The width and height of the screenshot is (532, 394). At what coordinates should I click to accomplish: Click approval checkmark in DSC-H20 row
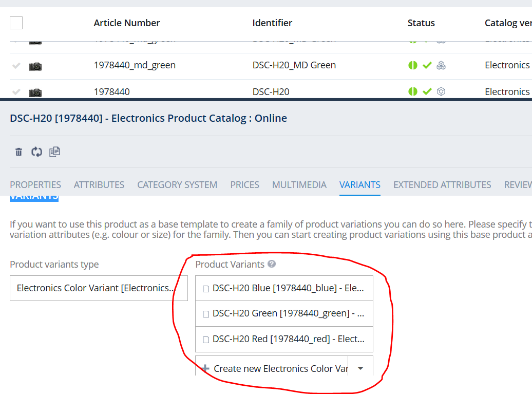427,91
